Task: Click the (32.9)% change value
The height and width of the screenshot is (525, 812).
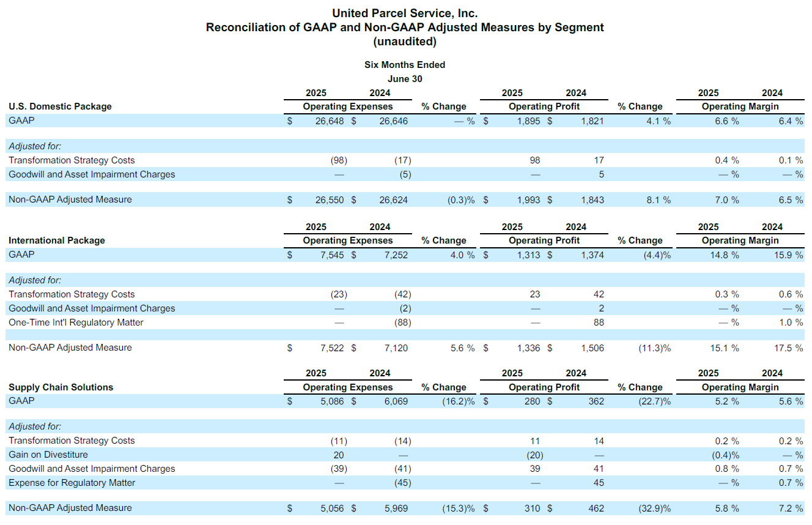Action: coord(655,508)
